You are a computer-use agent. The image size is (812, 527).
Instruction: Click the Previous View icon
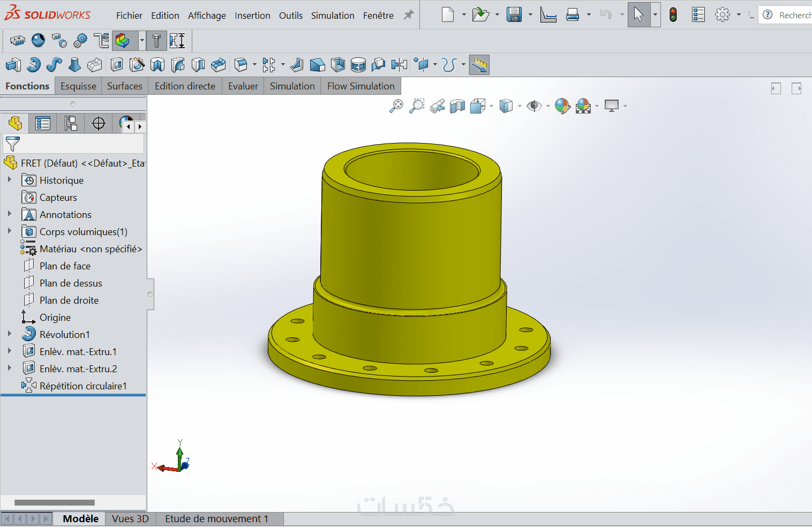(x=437, y=106)
